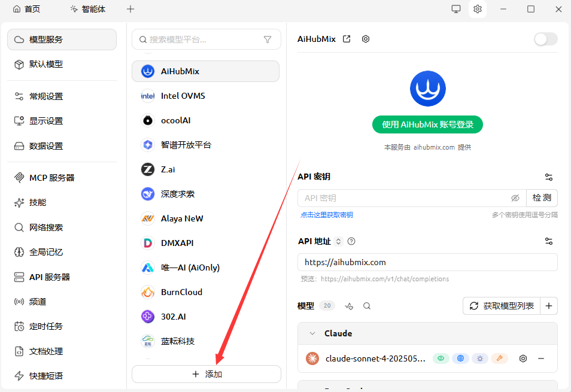
Task: Open API address settings slider icon
Action: click(x=549, y=241)
